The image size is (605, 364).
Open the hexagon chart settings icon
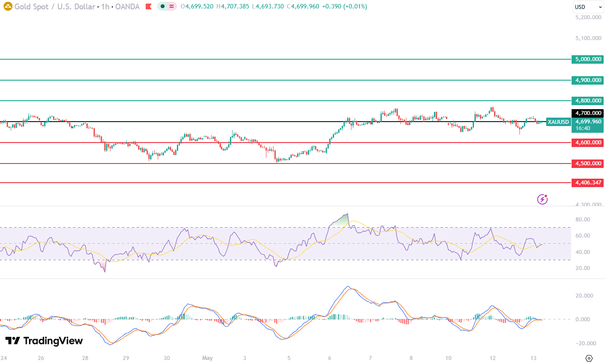(589, 358)
